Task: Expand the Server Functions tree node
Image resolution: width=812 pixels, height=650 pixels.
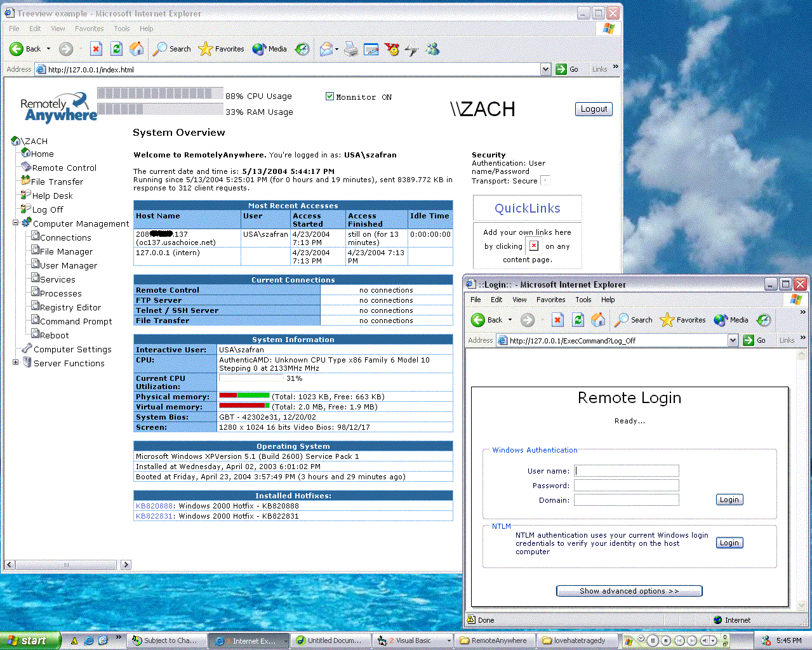Action: pyautogui.click(x=16, y=362)
